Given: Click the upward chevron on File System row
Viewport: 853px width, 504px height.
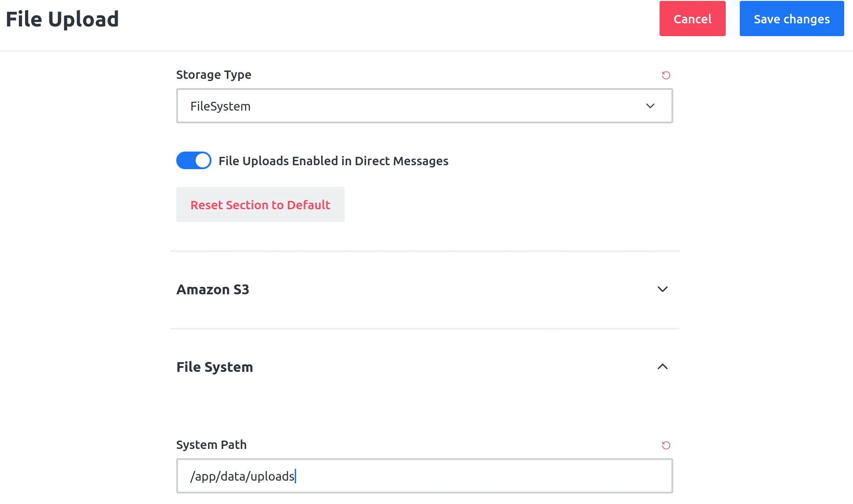Looking at the screenshot, I should (x=662, y=367).
